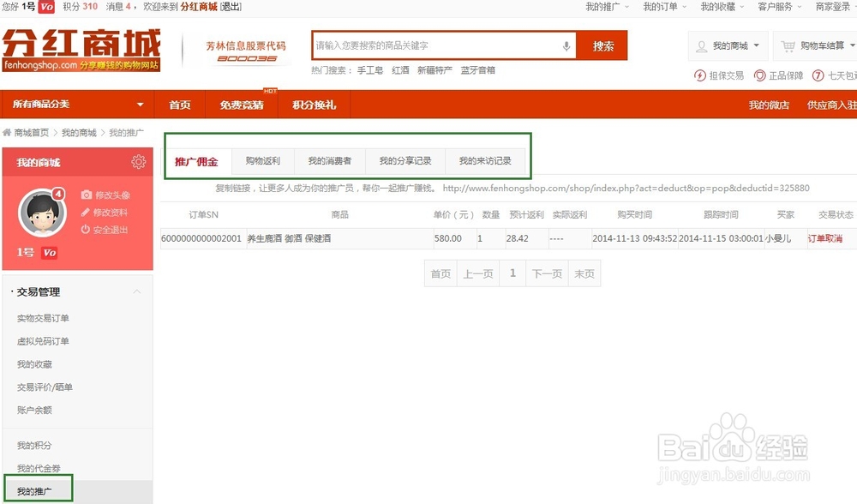Click the 分红商城 logo
Screen dimensions: 857x504
pyautogui.click(x=81, y=51)
